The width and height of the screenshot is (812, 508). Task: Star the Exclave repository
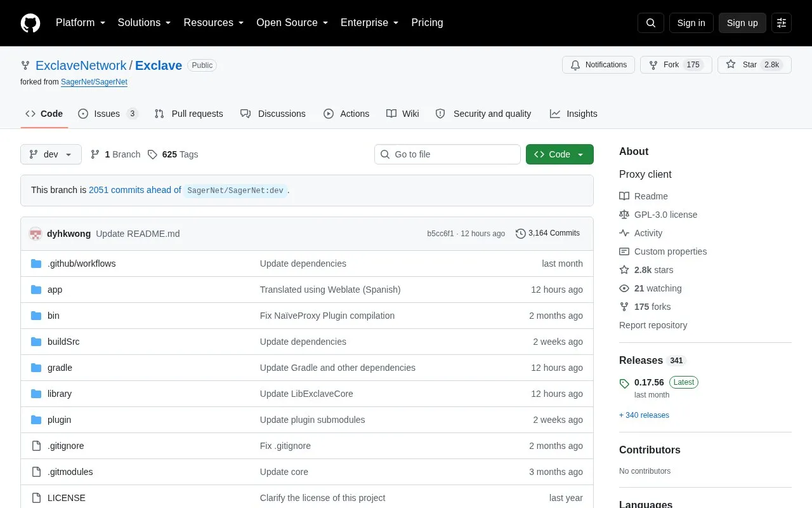pyautogui.click(x=754, y=65)
